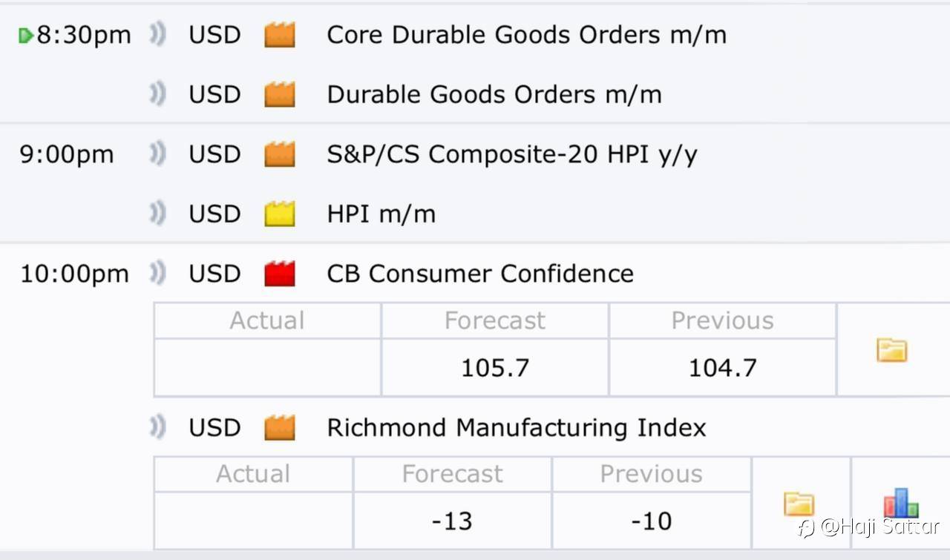Toggle sound alert for Richmond Manufacturing Index
The width and height of the screenshot is (950, 560).
(157, 428)
